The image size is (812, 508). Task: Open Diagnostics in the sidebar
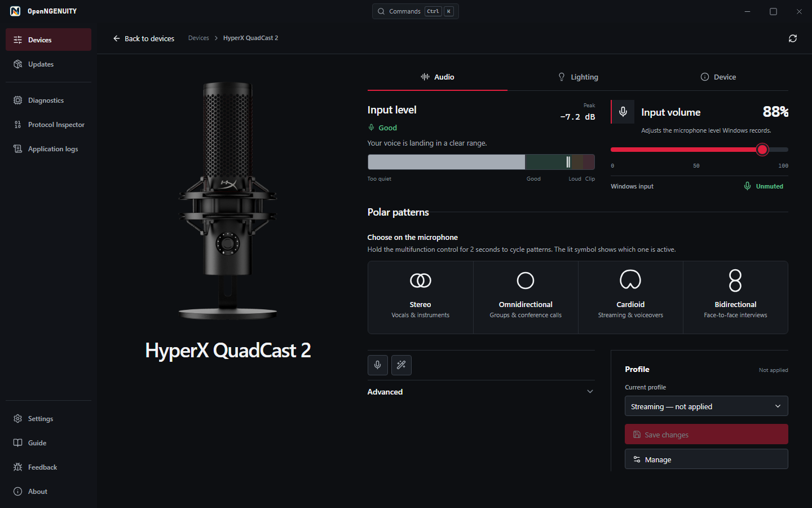48,100
